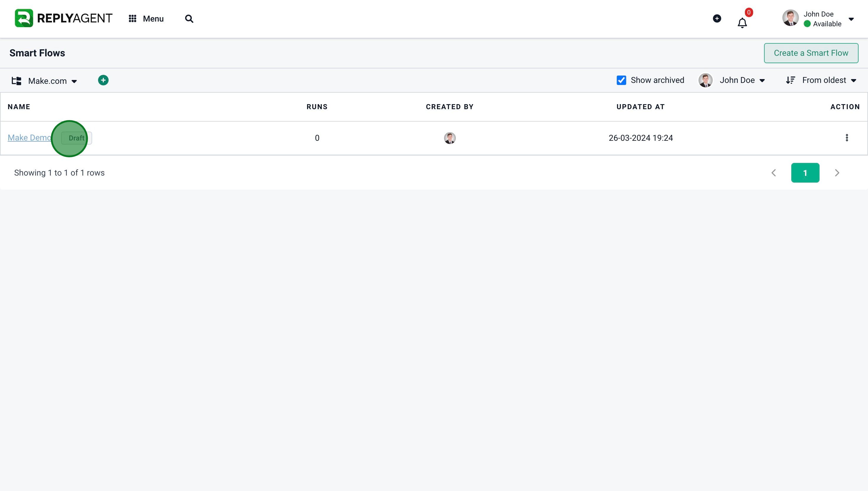The image size is (868, 491).
Task: Click the Menu label in header
Action: (153, 19)
